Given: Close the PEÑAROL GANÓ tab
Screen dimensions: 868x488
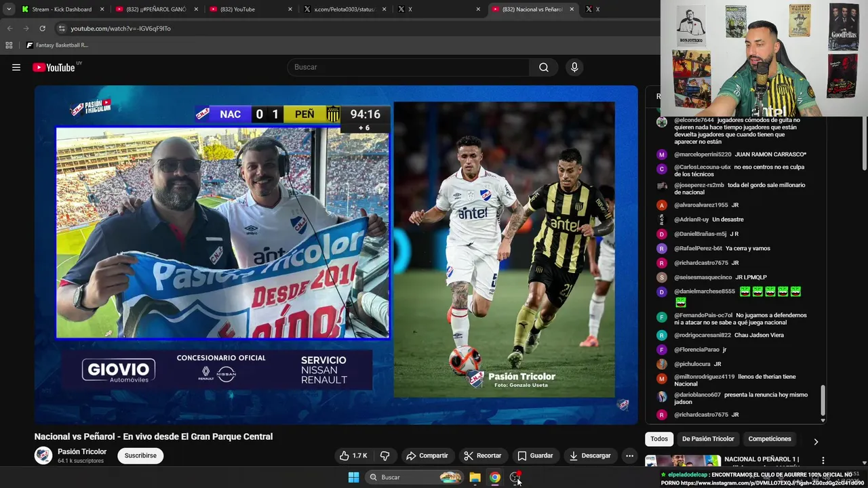Looking at the screenshot, I should tap(196, 9).
